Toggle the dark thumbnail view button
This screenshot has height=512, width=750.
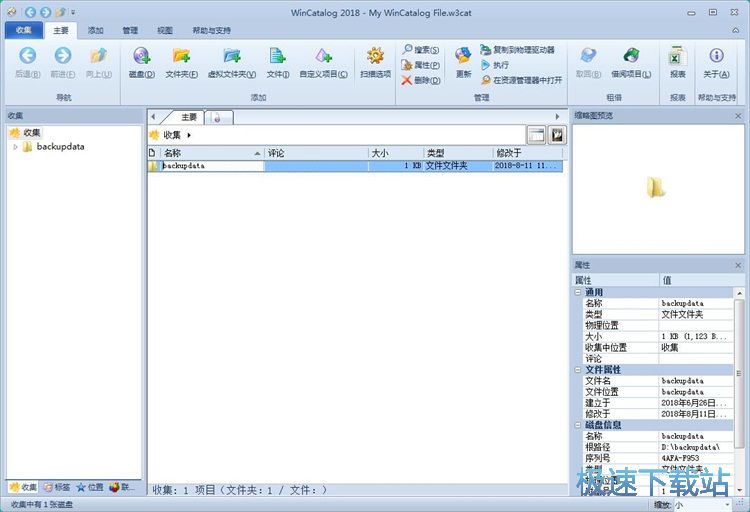pos(557,135)
